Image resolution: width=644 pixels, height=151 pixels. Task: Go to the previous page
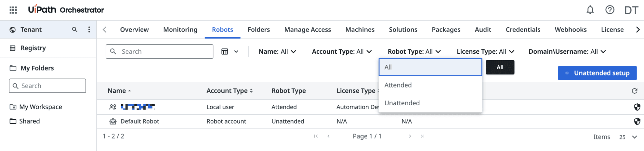pos(328,136)
